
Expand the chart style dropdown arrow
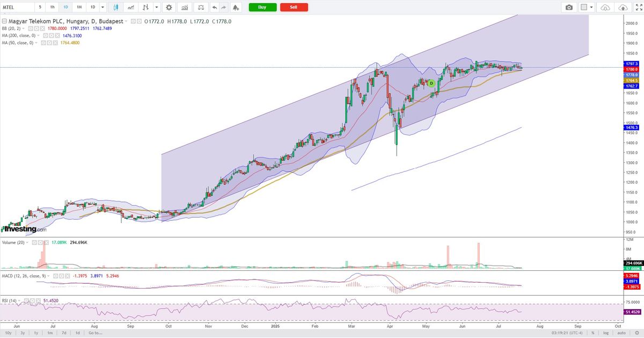point(156,8)
